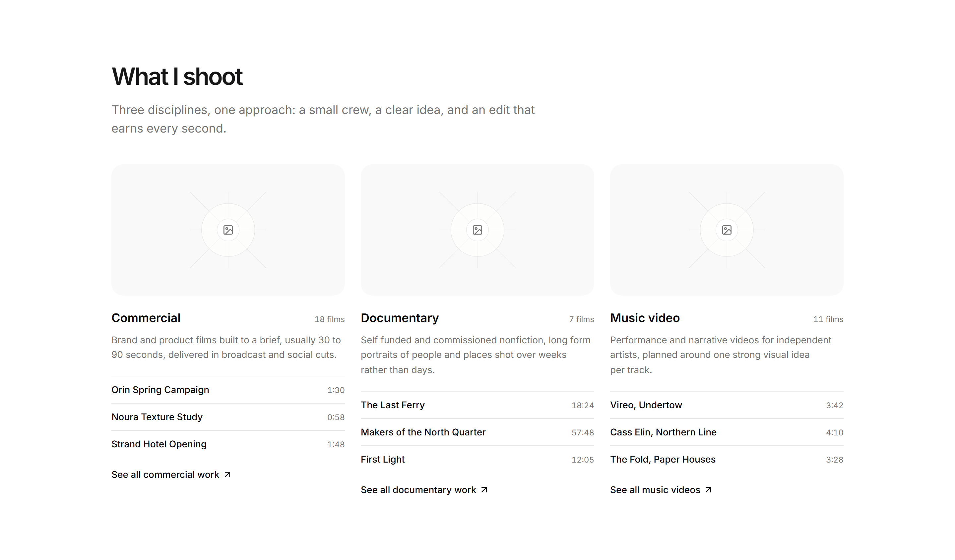Click the Commercial description starting 'Brand and product films'
Viewport: 955px width, 560px height.
(226, 347)
